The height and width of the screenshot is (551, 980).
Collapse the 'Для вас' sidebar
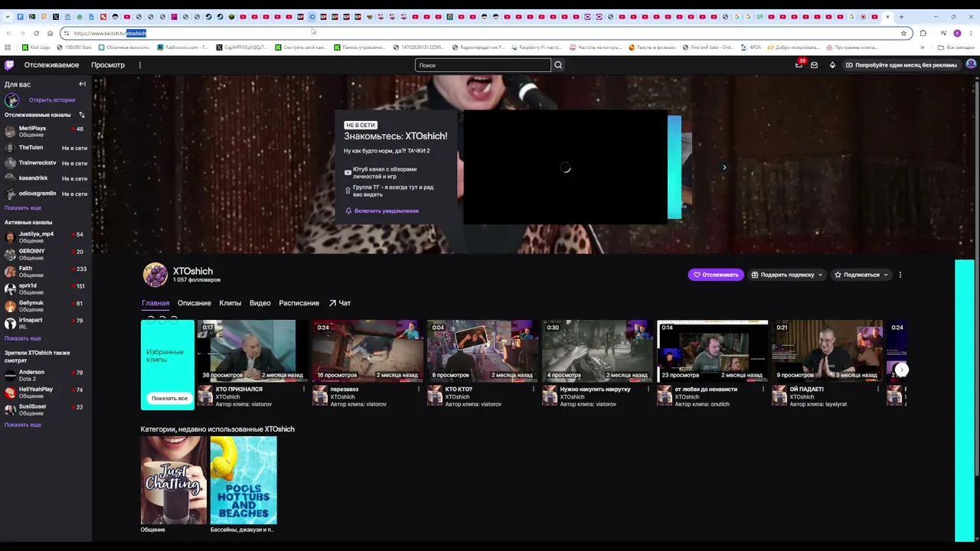(82, 84)
